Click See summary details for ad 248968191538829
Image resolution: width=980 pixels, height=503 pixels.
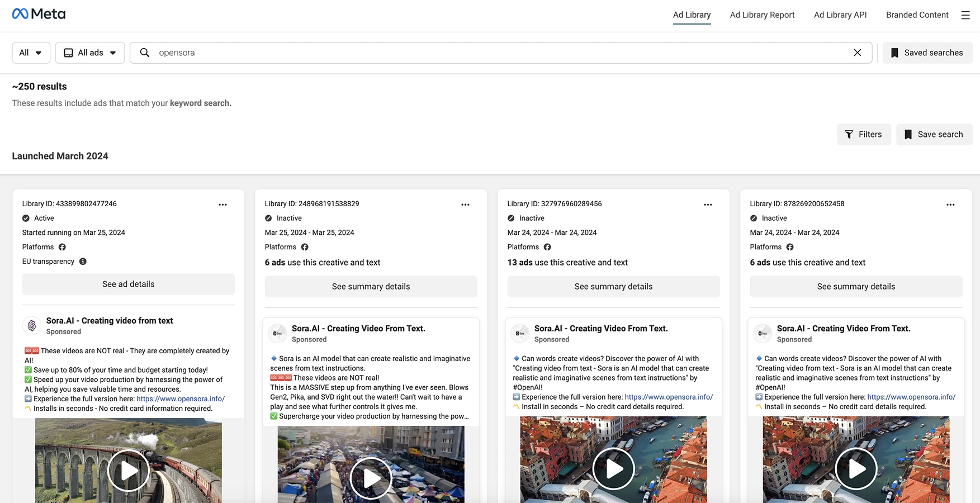click(371, 286)
